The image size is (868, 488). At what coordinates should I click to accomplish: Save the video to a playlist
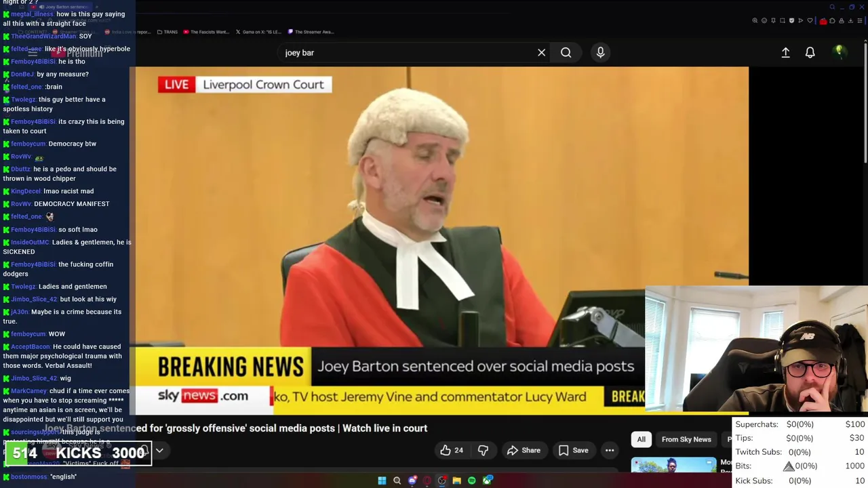573,450
